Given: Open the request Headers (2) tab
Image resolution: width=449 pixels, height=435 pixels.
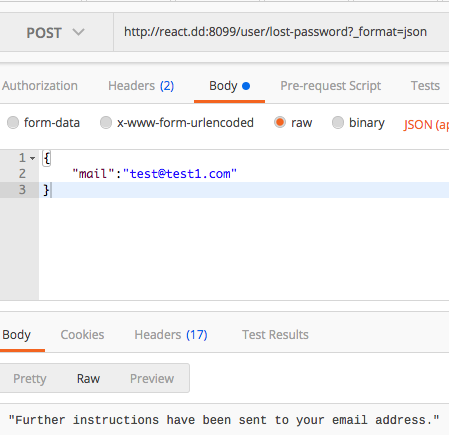Looking at the screenshot, I should (141, 86).
